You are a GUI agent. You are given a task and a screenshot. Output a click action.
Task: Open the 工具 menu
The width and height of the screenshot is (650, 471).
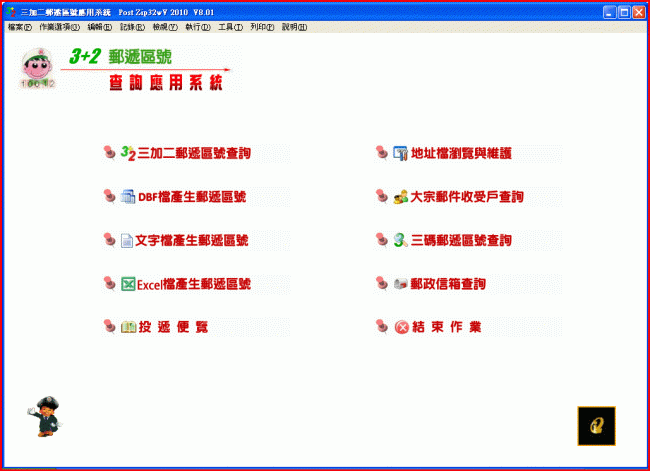230,27
